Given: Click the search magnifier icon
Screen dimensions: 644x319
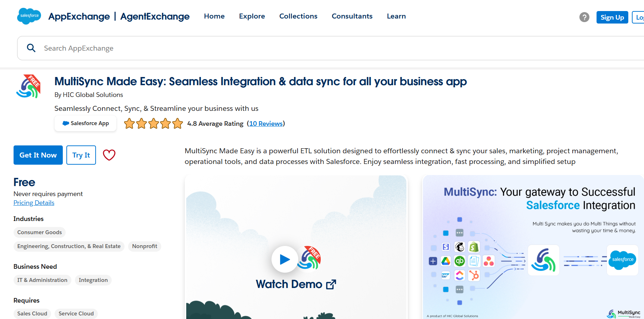Looking at the screenshot, I should 31,48.
